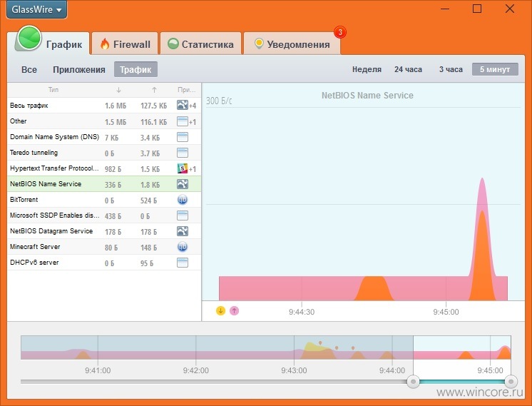Click the right timeline range slider handle
532x406 pixels.
[511, 382]
